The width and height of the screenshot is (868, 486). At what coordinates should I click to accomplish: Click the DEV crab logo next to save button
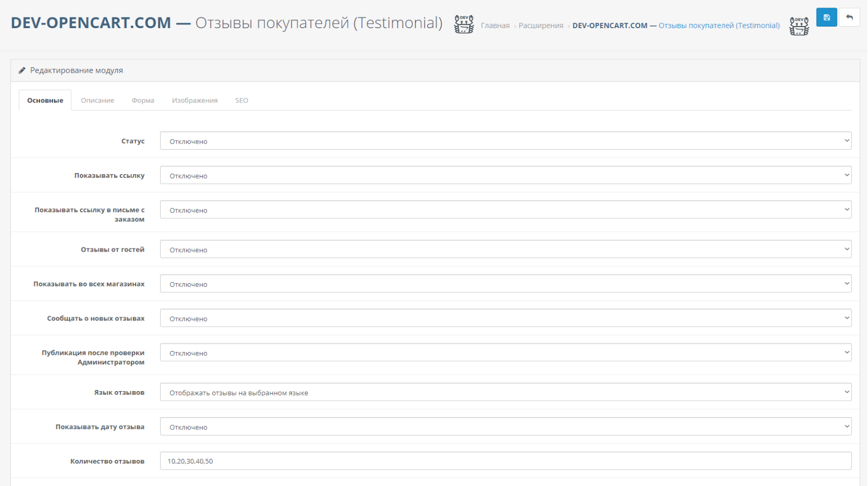click(799, 26)
